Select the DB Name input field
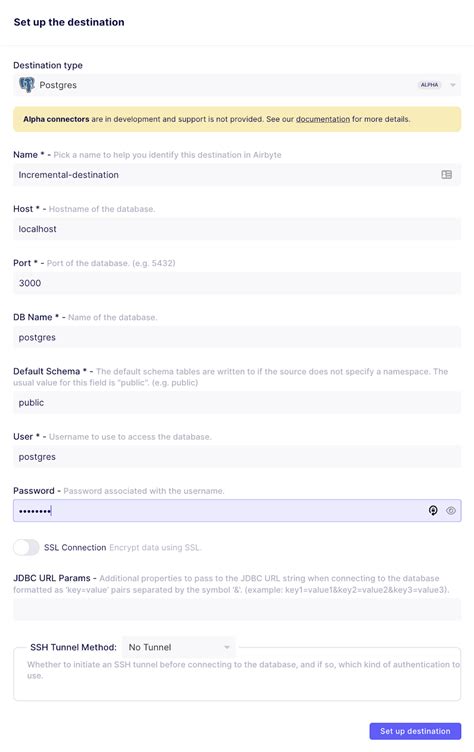 coord(237,337)
